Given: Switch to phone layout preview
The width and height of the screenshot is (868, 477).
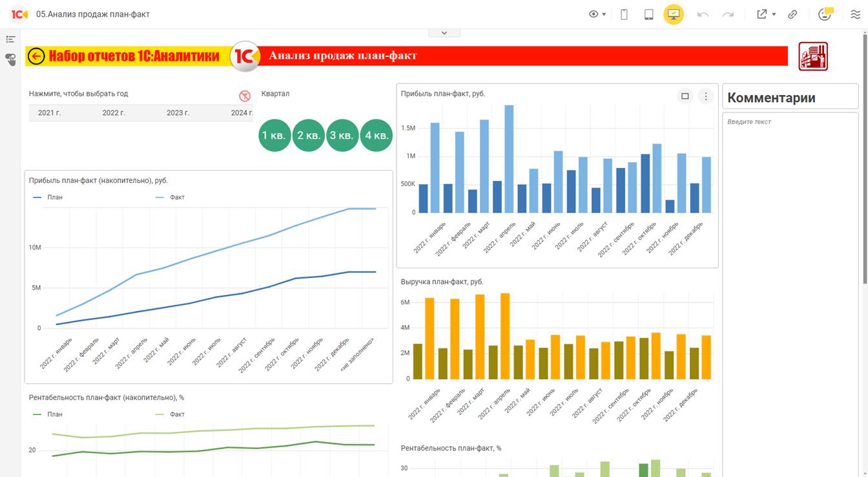Looking at the screenshot, I should pyautogui.click(x=624, y=14).
